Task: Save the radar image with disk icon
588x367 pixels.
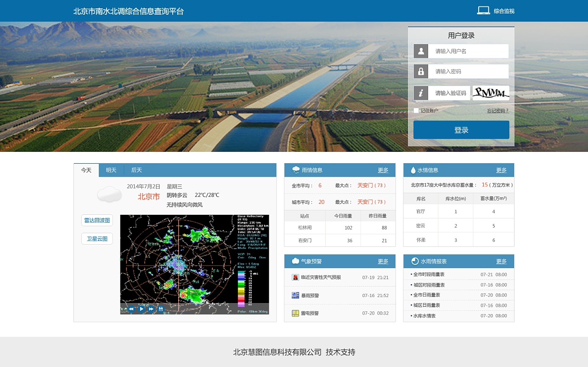Action: tap(161, 309)
